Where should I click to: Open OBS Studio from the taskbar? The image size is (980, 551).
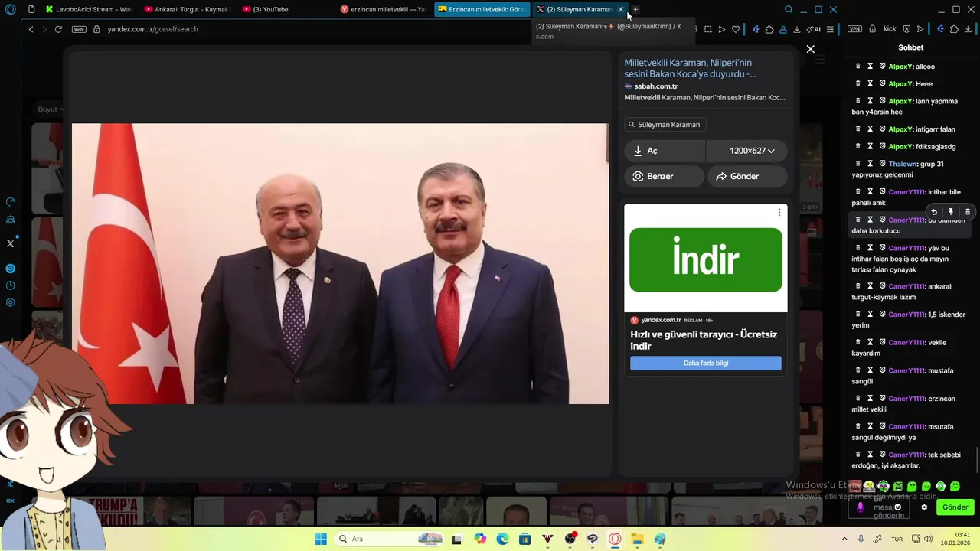pos(570,539)
